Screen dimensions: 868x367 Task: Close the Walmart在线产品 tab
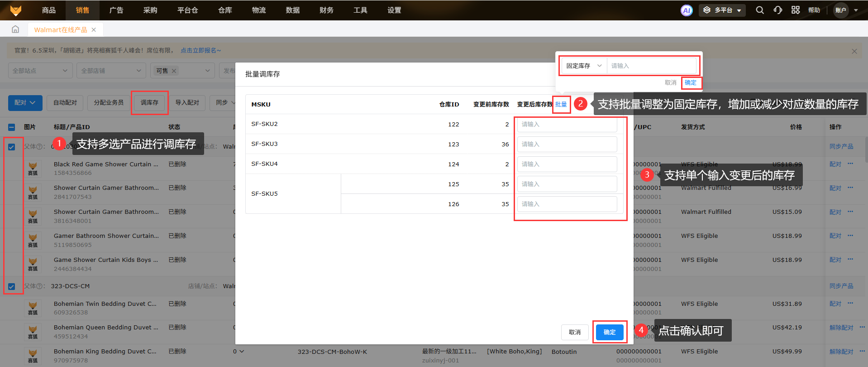coord(94,30)
